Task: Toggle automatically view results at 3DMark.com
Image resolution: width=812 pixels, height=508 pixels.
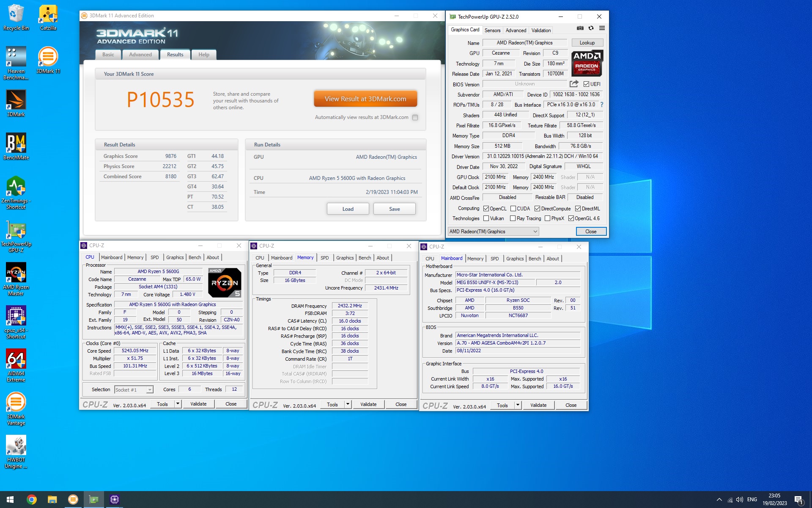Action: click(415, 117)
